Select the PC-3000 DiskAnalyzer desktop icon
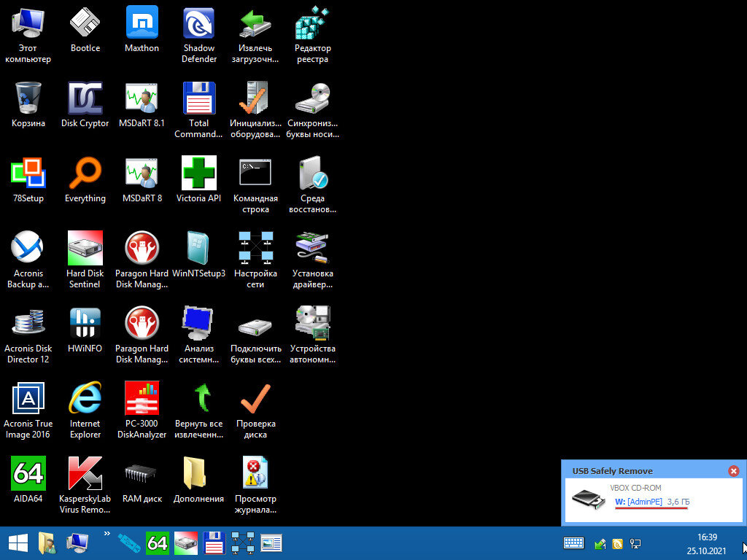 coord(142,411)
